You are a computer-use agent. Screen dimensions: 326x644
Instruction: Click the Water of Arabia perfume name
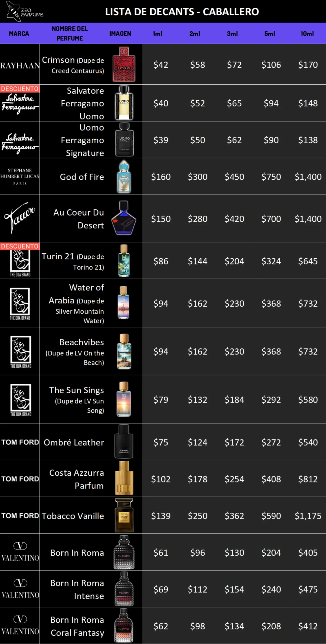(x=77, y=303)
